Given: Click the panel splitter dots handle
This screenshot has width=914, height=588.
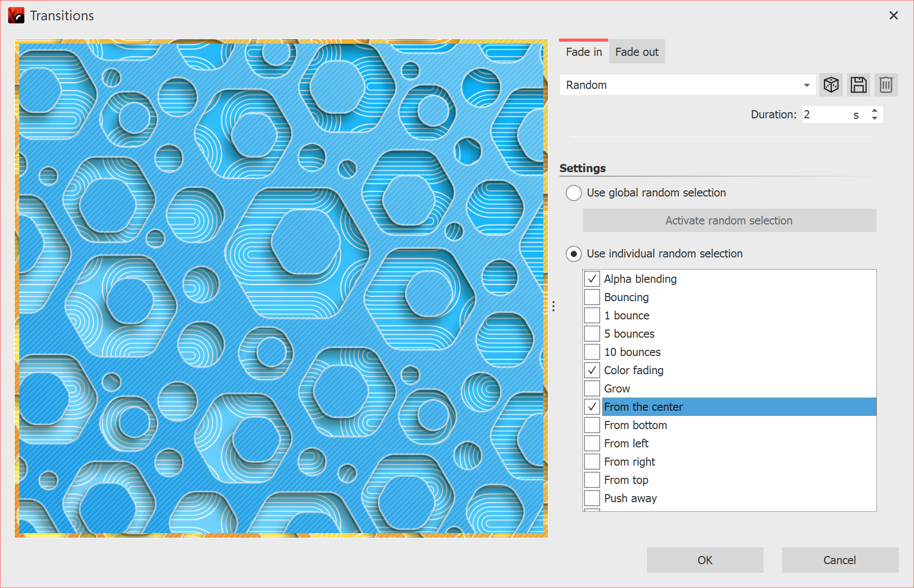Looking at the screenshot, I should point(553,306).
